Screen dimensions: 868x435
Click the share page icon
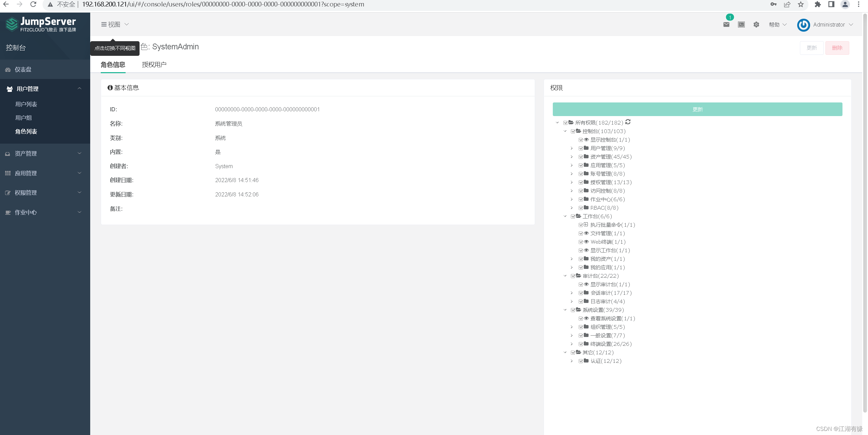787,4
